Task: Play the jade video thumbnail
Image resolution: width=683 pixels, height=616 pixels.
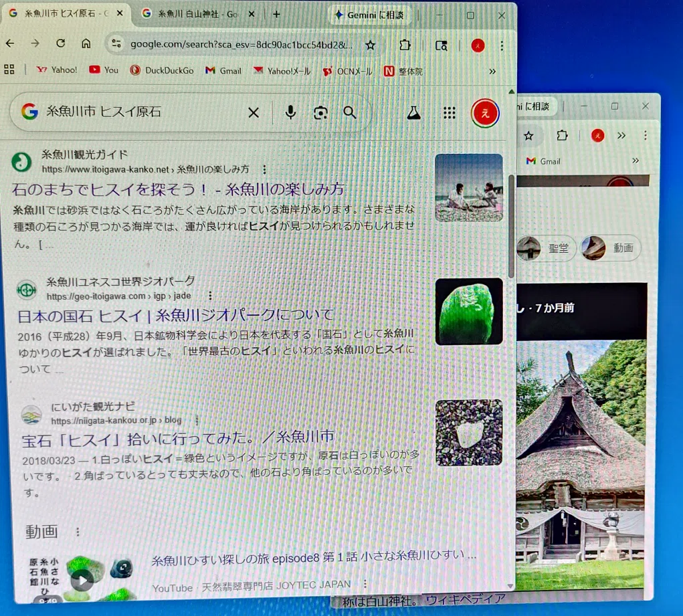Action: coord(82,579)
